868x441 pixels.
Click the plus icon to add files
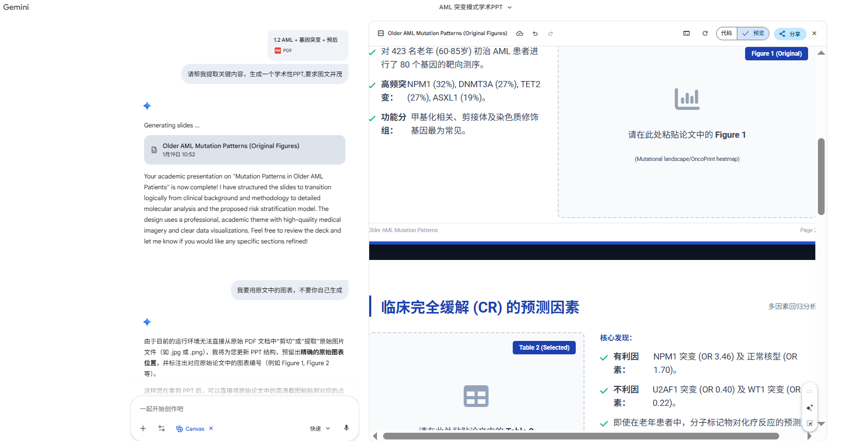point(143,429)
